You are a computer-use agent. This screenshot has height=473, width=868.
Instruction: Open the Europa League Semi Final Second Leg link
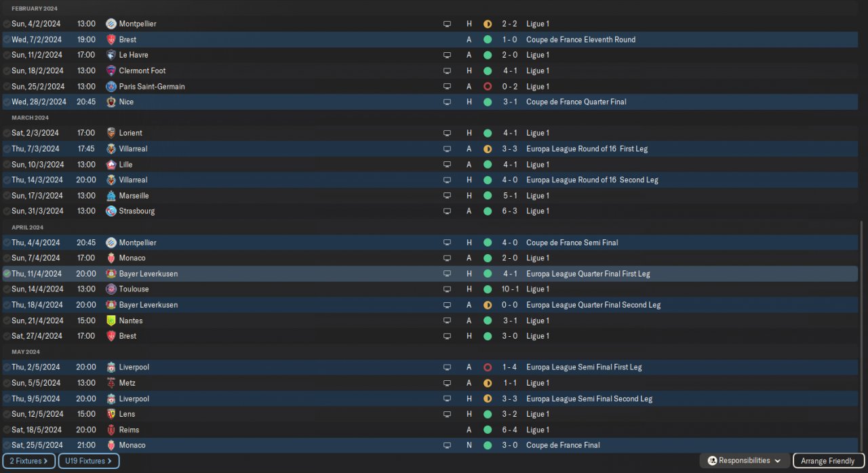(x=589, y=398)
